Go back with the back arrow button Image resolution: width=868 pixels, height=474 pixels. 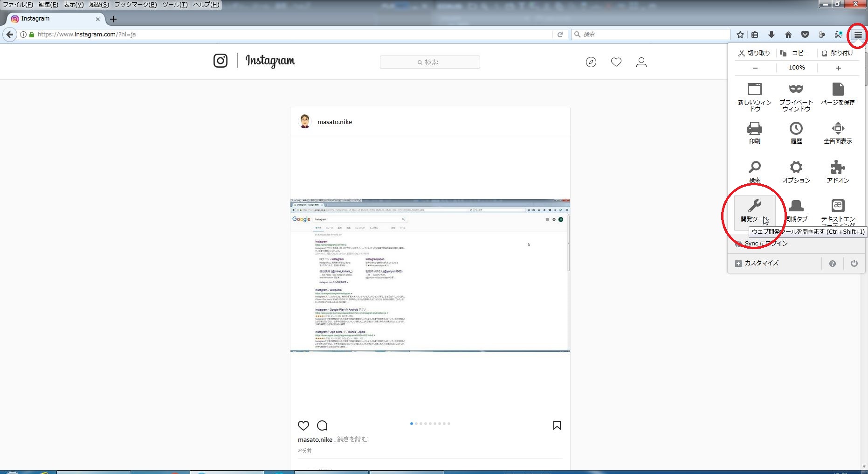click(10, 35)
